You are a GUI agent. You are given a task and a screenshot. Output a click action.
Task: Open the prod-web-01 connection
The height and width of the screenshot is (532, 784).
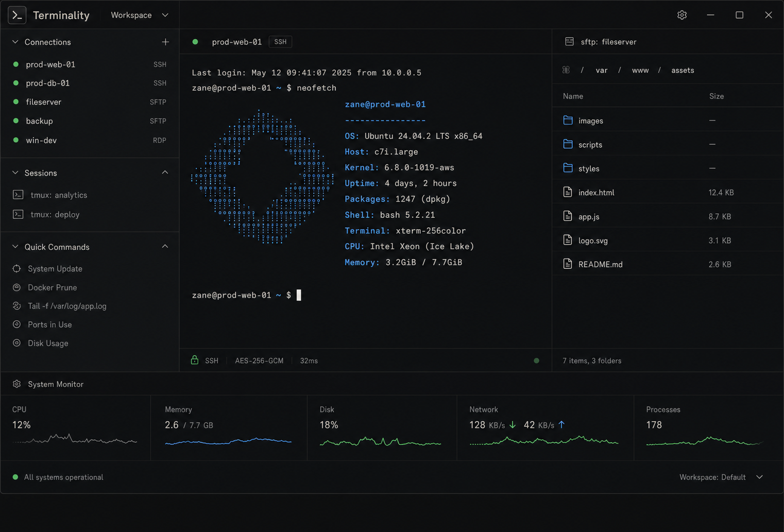(90, 64)
